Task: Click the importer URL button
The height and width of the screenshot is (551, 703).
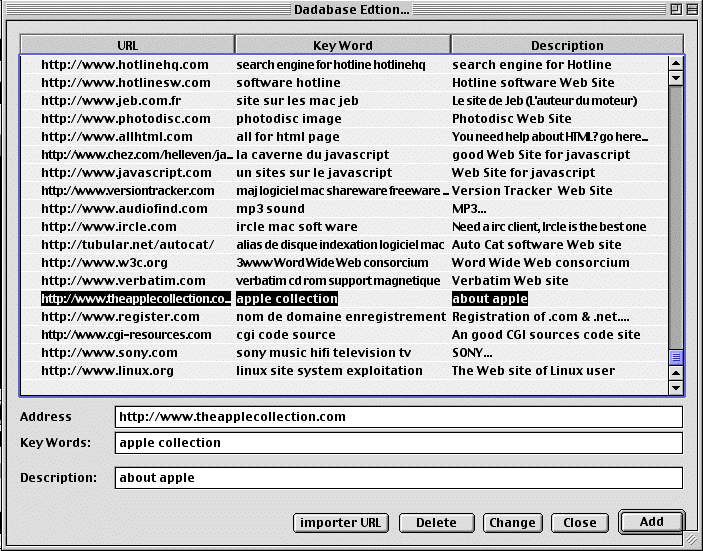Action: pos(341,523)
